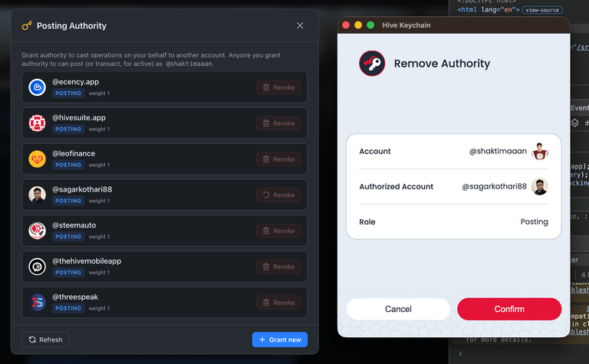Click Grant new authority button

click(280, 339)
